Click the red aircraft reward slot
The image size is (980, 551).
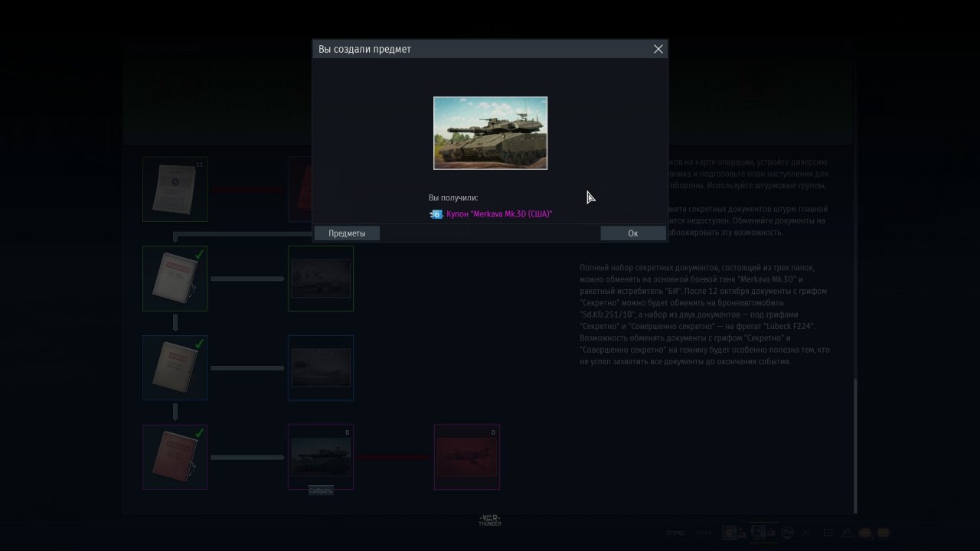click(x=466, y=457)
